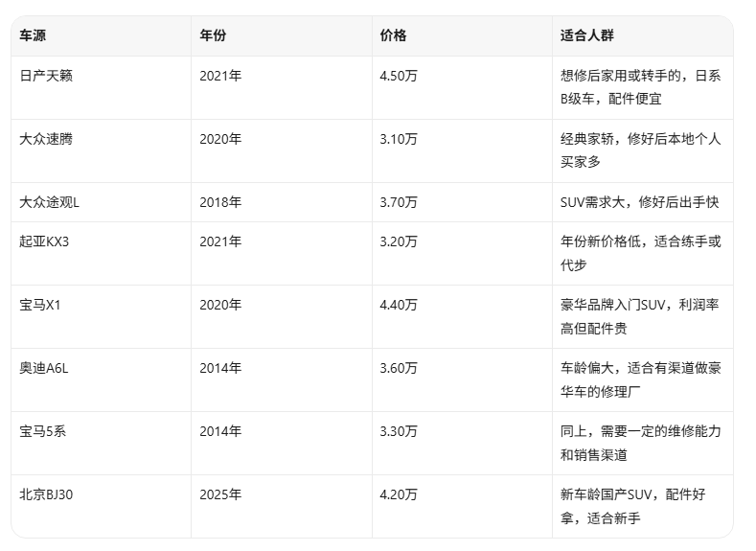Click the 3.10万 price cell
Viewport: 756px width, 551px height.
coord(462,150)
